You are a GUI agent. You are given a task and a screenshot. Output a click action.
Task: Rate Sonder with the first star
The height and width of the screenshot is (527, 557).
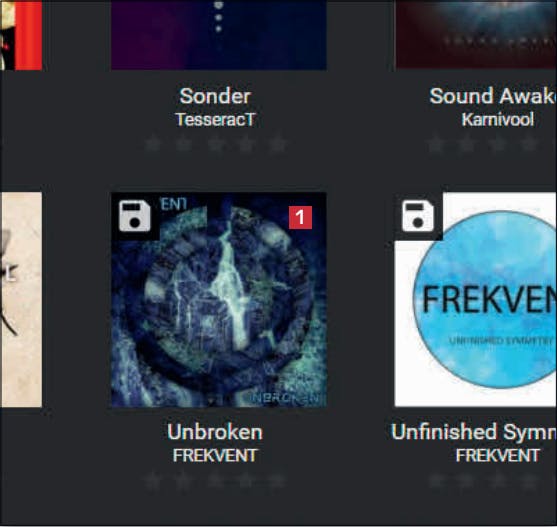[153, 144]
